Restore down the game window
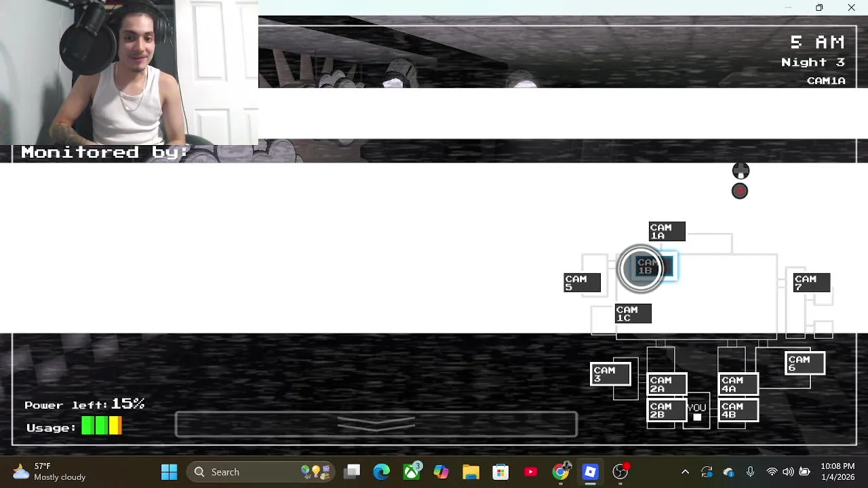The image size is (868, 488). (x=819, y=7)
